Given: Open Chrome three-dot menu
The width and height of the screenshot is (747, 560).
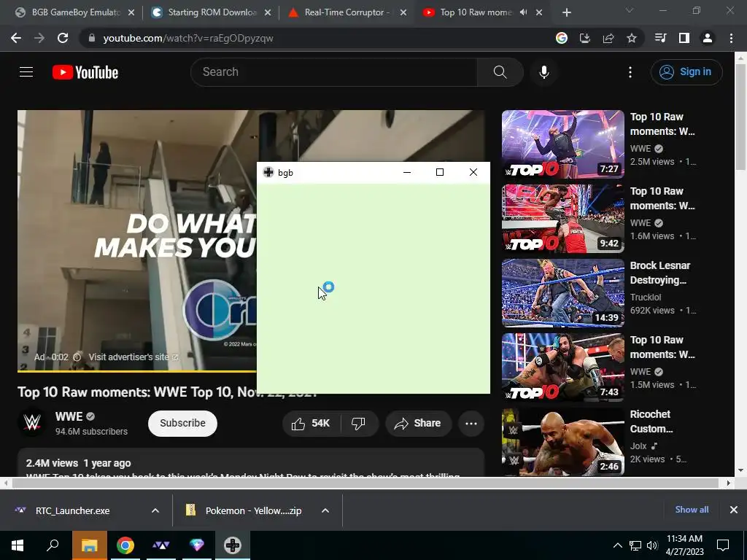Looking at the screenshot, I should click(x=731, y=38).
